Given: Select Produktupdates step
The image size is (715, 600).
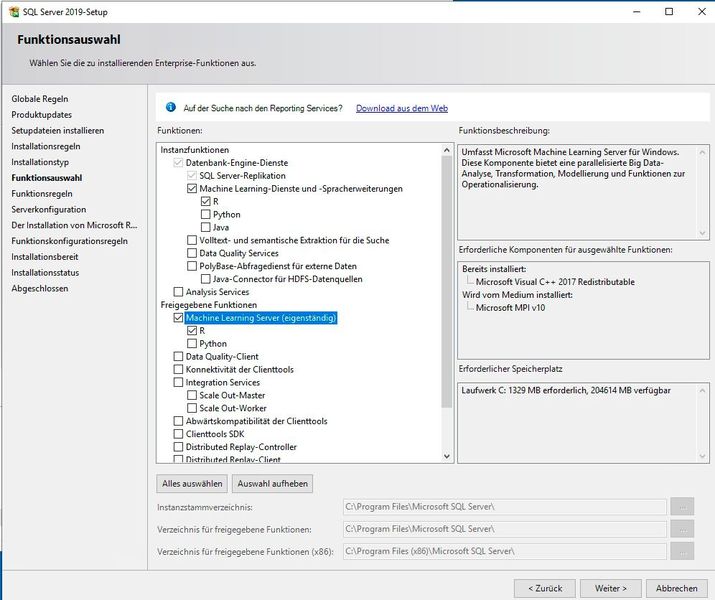Looking at the screenshot, I should [41, 115].
